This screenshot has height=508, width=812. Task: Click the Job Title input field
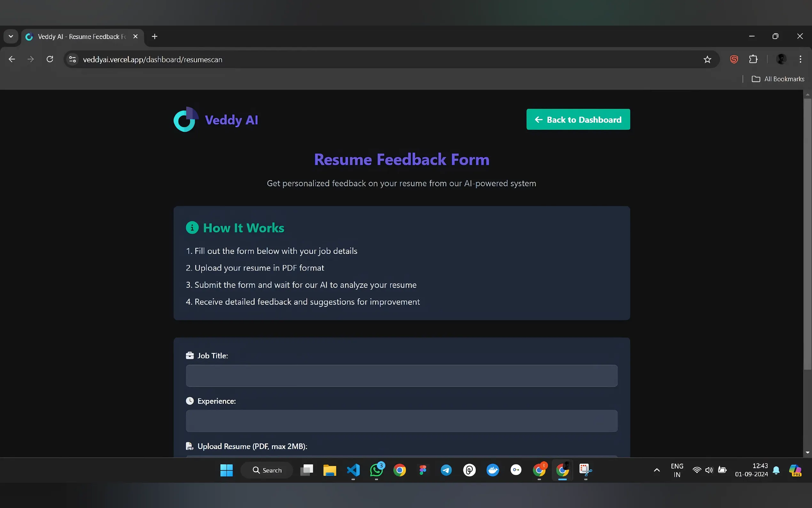[x=401, y=376]
